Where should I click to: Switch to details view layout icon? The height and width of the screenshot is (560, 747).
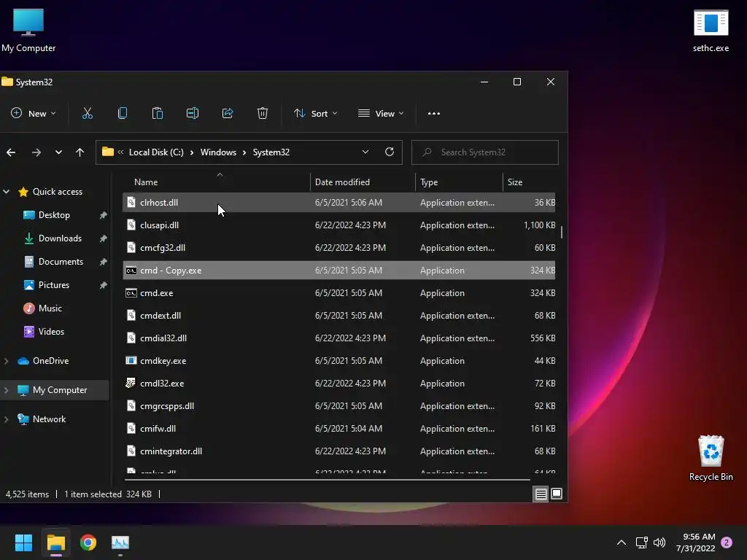pos(541,494)
